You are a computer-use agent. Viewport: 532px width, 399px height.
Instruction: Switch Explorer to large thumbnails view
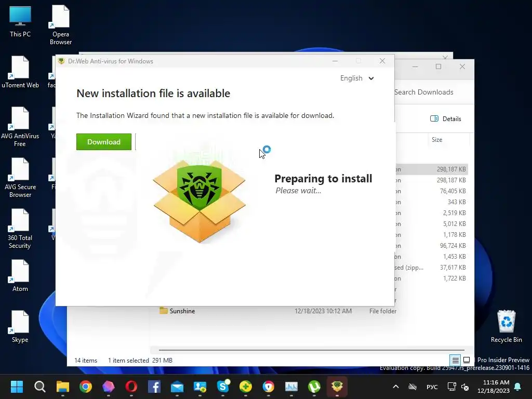(467, 360)
